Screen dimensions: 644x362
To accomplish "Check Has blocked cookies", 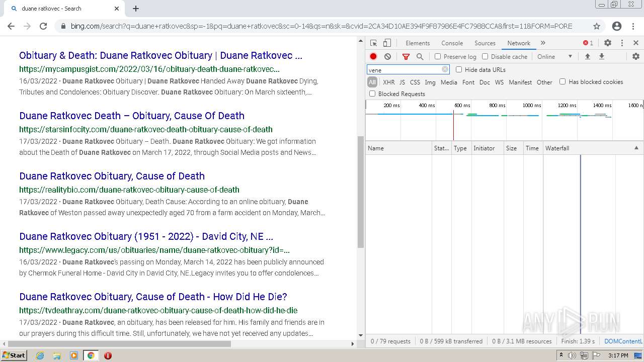I will [x=562, y=82].
